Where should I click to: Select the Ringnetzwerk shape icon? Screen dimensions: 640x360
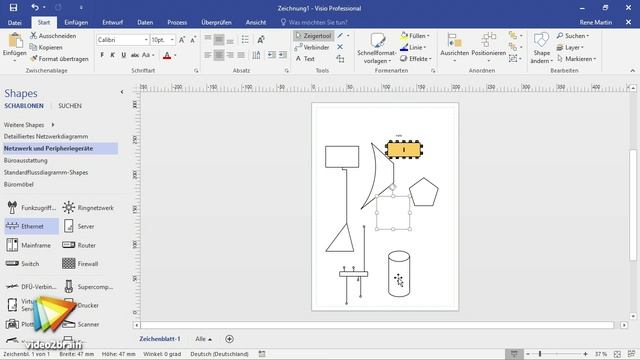69,207
